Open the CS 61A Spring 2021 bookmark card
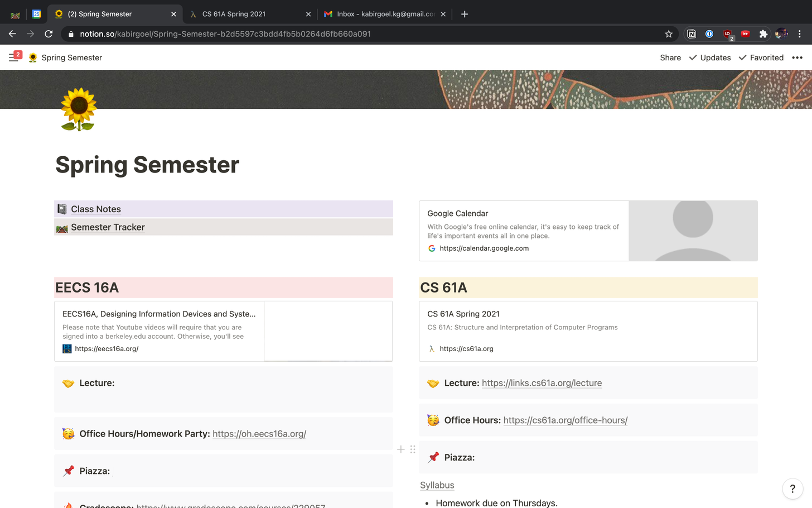The image size is (812, 508). pos(588,331)
